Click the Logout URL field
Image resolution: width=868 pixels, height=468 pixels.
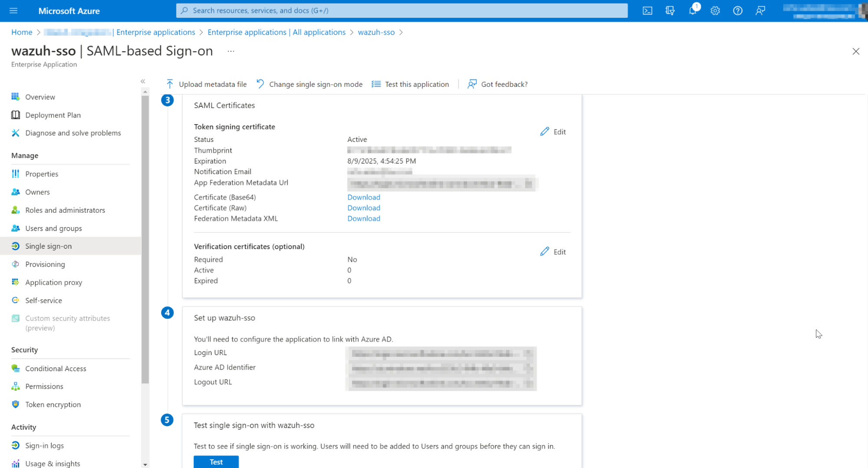442,383
